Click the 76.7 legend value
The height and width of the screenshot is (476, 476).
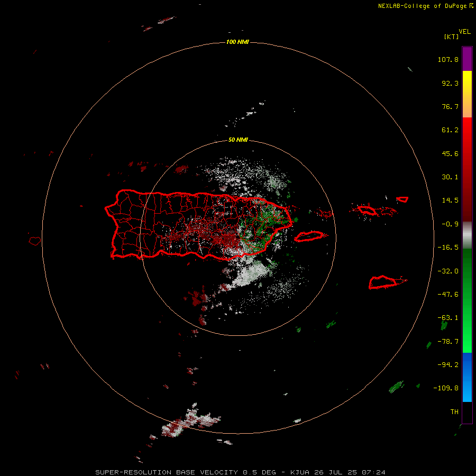tap(450, 106)
